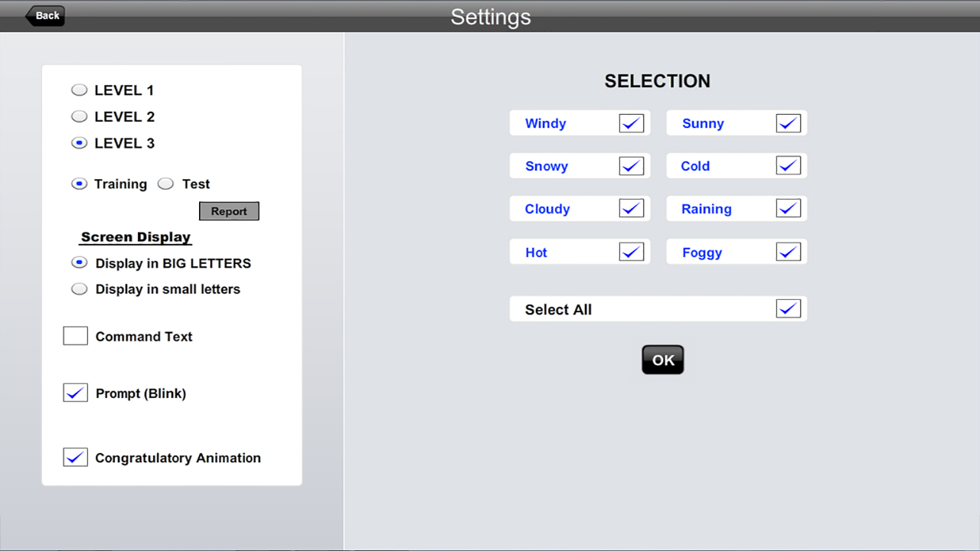Select the Training mode radio button
Viewport: 980px width, 551px height.
click(79, 184)
